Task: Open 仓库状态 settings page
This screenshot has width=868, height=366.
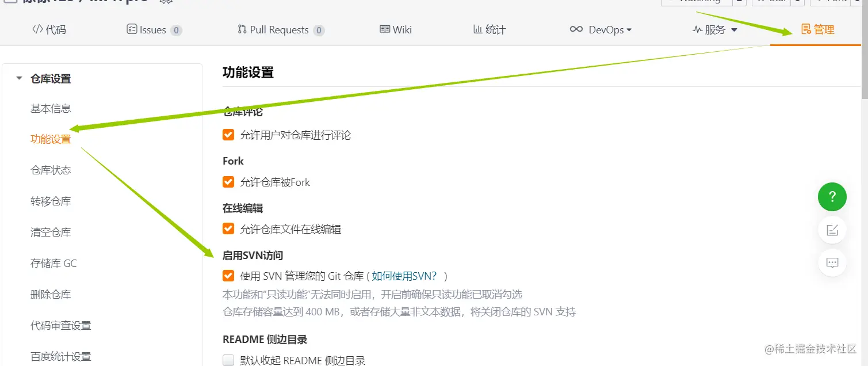Action: (x=51, y=170)
